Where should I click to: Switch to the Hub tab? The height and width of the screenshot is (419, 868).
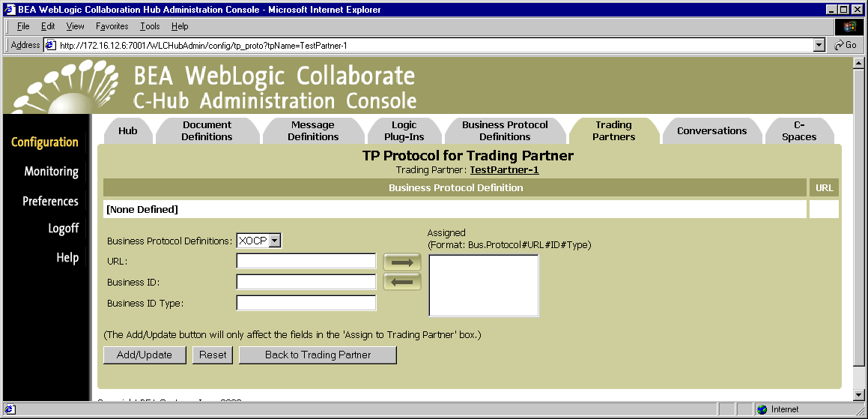click(128, 131)
